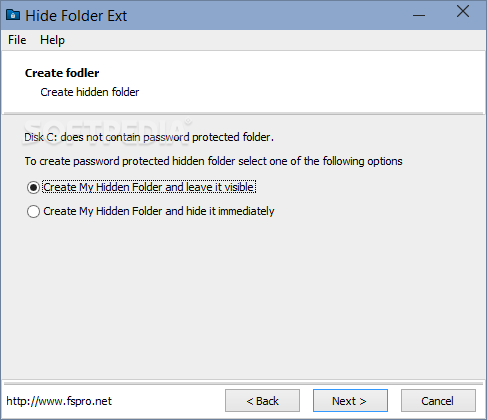Viewport: 487px width, 420px height.
Task: Go to the previous step with Back
Action: (262, 401)
